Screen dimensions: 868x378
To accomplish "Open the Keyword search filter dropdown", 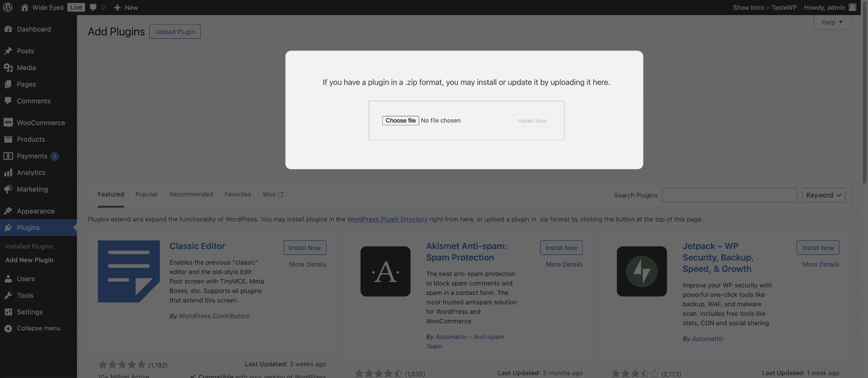I will click(823, 195).
